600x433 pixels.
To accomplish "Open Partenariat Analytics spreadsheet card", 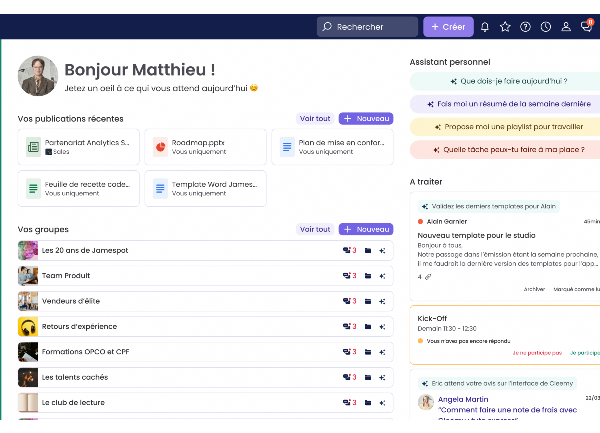I will 78,147.
